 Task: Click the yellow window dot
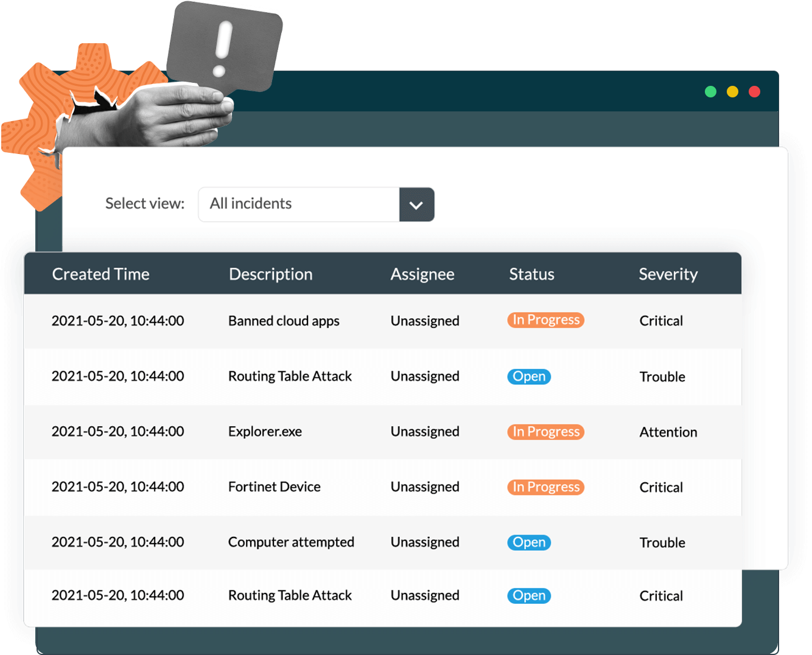click(x=732, y=92)
